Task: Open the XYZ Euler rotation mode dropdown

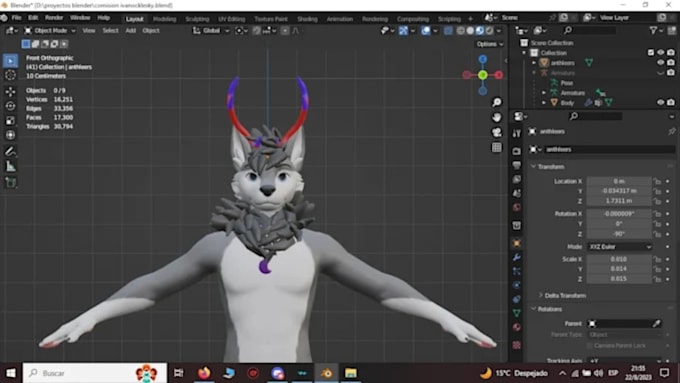Action: click(619, 247)
